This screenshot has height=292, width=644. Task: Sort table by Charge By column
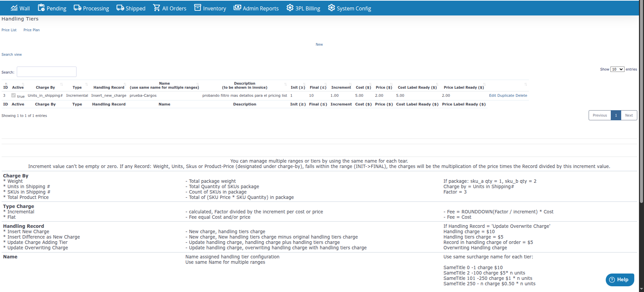[x=45, y=87]
